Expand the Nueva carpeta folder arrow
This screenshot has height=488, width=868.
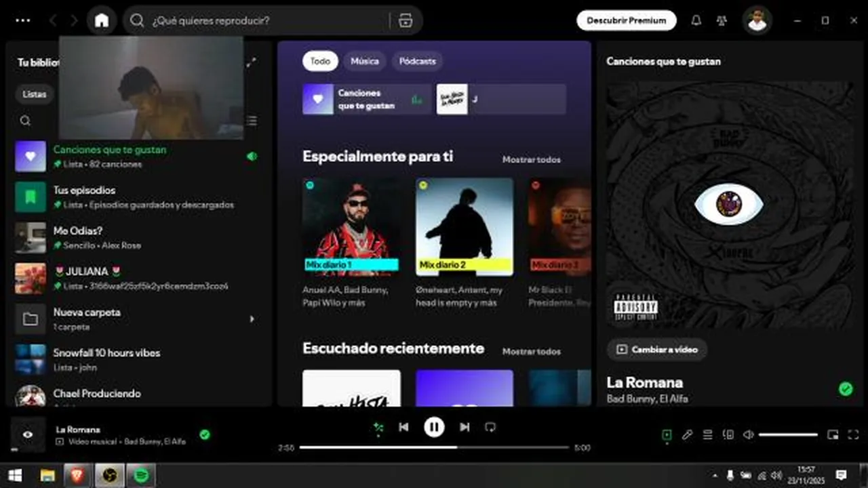click(252, 319)
